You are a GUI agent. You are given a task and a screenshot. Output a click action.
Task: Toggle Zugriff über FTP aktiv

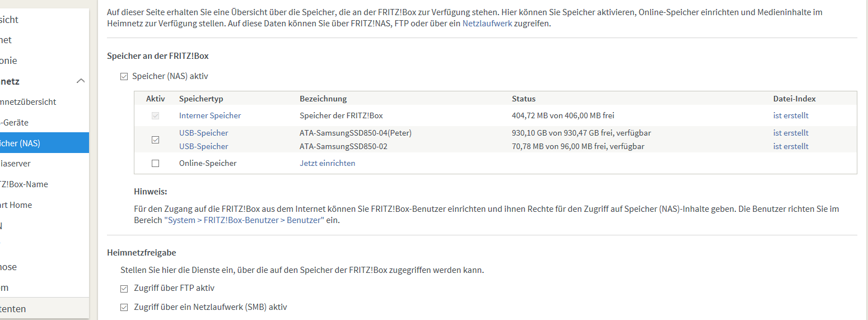click(x=124, y=289)
